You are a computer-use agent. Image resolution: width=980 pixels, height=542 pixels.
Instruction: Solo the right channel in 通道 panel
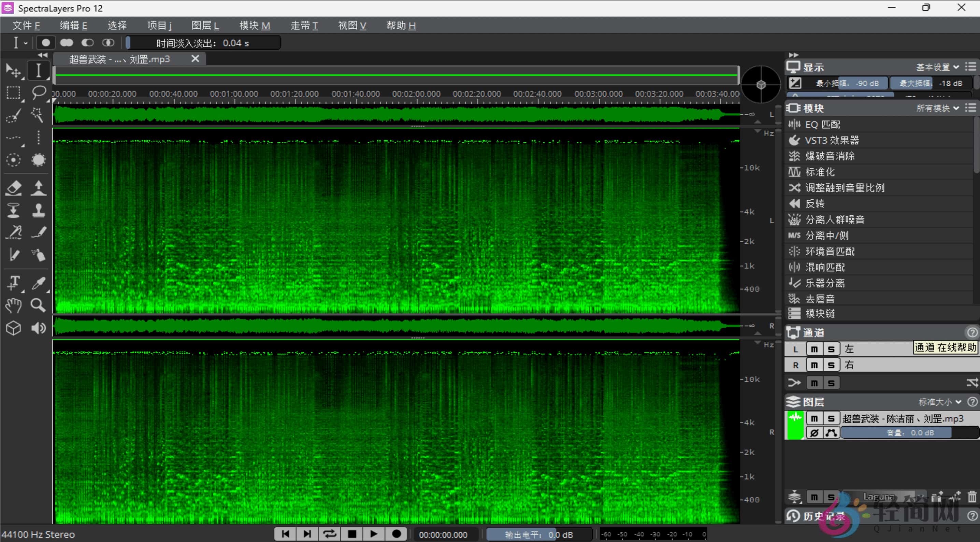pyautogui.click(x=831, y=365)
